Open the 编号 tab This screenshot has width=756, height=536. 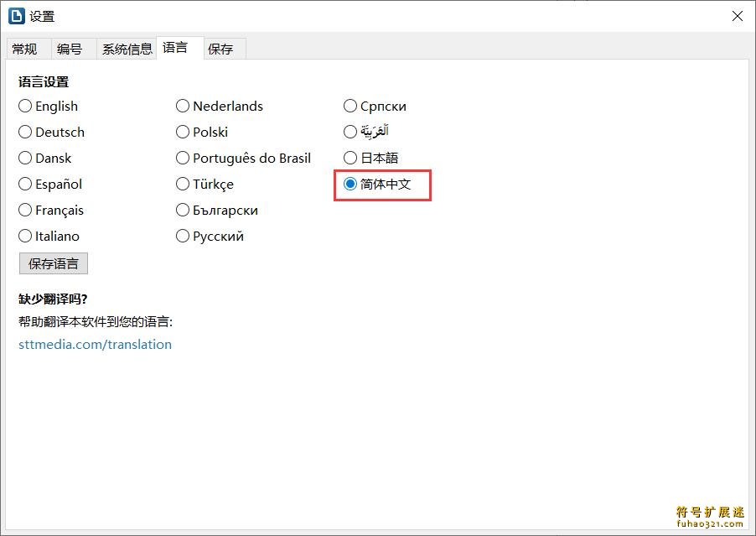(x=70, y=49)
